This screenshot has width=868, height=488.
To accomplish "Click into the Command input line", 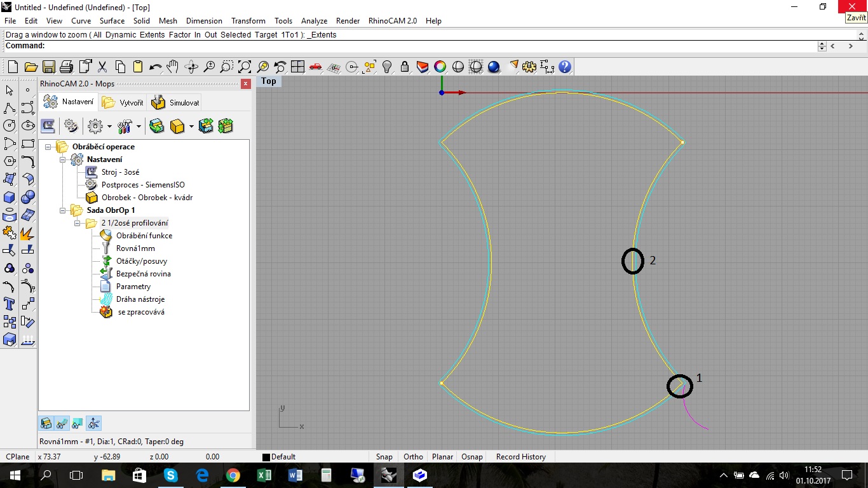I will [x=381, y=46].
